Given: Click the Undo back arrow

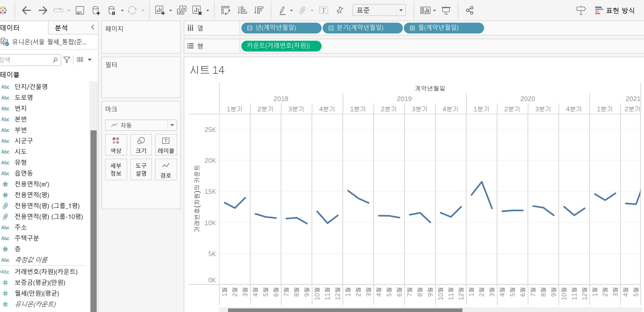Looking at the screenshot, I should click(x=26, y=10).
